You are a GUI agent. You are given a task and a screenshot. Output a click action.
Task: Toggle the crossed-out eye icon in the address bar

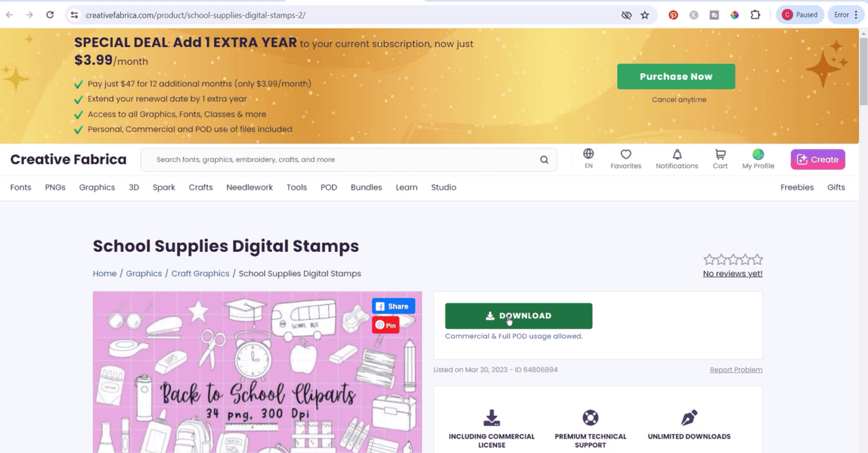click(626, 15)
